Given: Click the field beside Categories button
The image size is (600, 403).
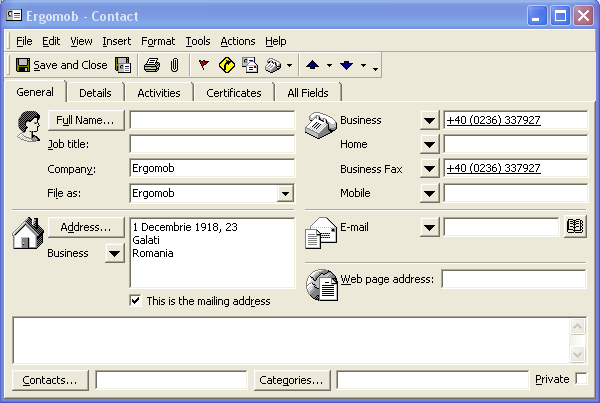Looking at the screenshot, I should (432, 380).
